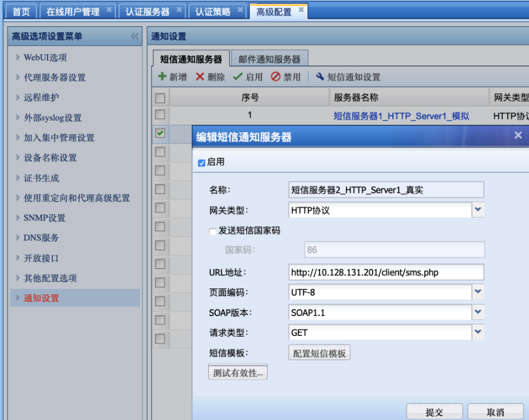Click the red X 删除 icon

point(200,77)
